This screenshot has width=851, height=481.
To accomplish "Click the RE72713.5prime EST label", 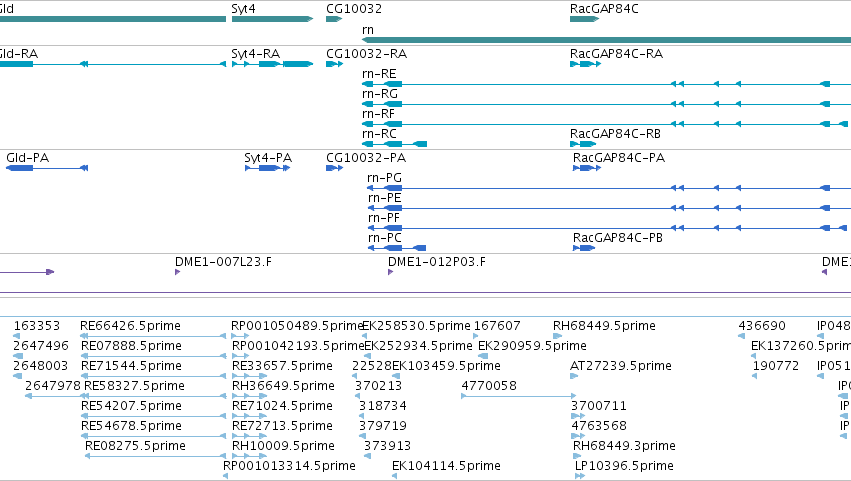I will pyautogui.click(x=282, y=426).
